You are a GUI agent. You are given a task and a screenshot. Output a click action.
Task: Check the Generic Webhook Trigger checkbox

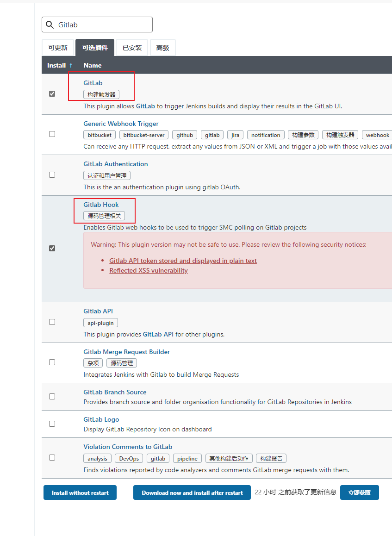point(52,134)
